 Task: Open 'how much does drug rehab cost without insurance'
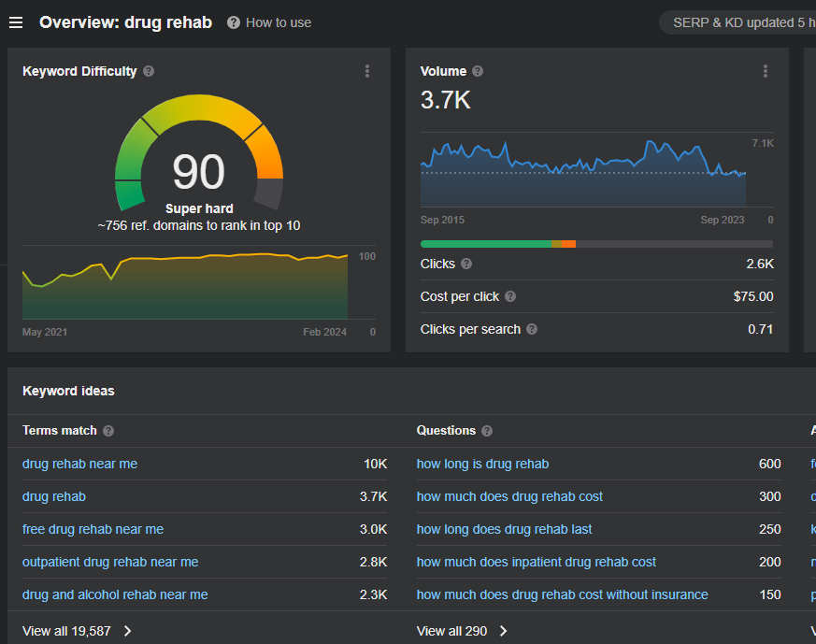tap(562, 594)
